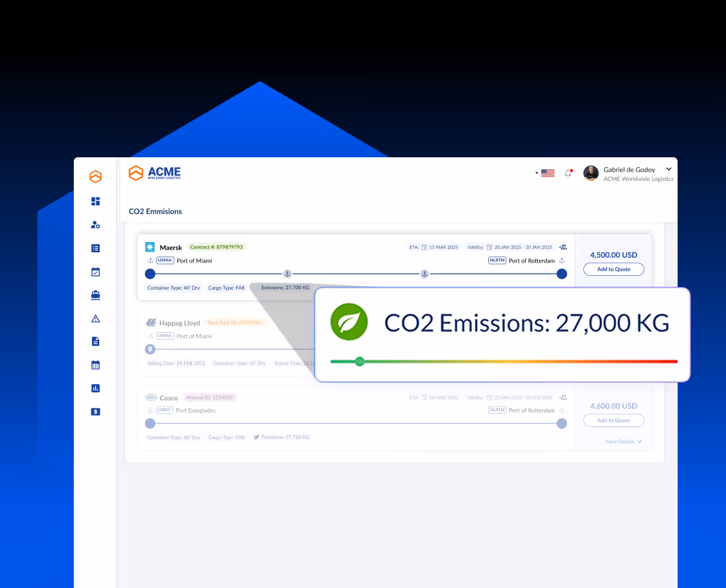Click the leaf icon beside Cosco Emissions
Screen dimensions: 726x588
pyautogui.click(x=257, y=437)
